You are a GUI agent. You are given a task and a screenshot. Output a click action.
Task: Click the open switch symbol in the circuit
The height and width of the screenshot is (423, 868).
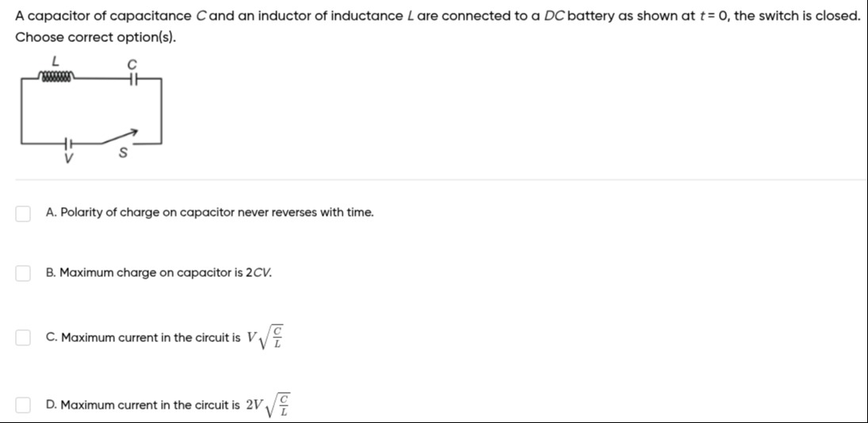[124, 138]
